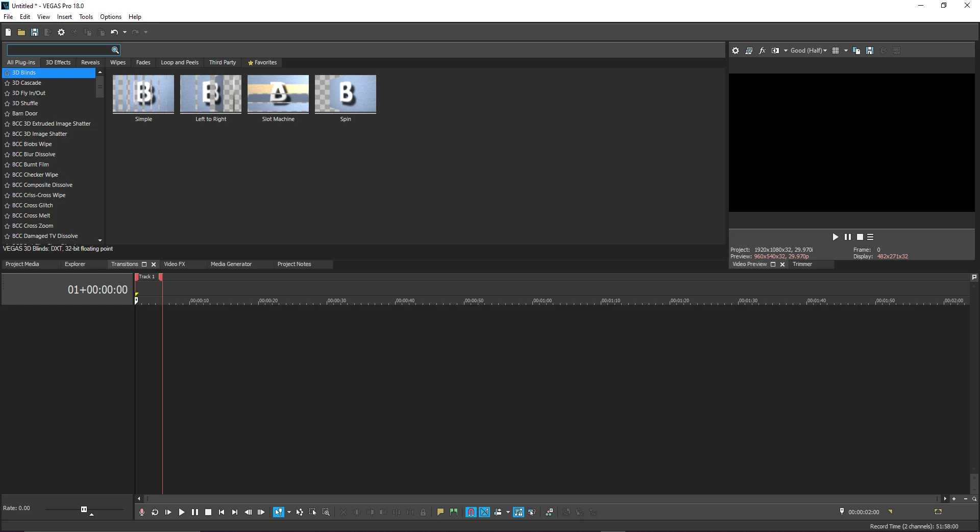980x532 pixels.
Task: Select Barn Door transition in list
Action: [x=25, y=113]
